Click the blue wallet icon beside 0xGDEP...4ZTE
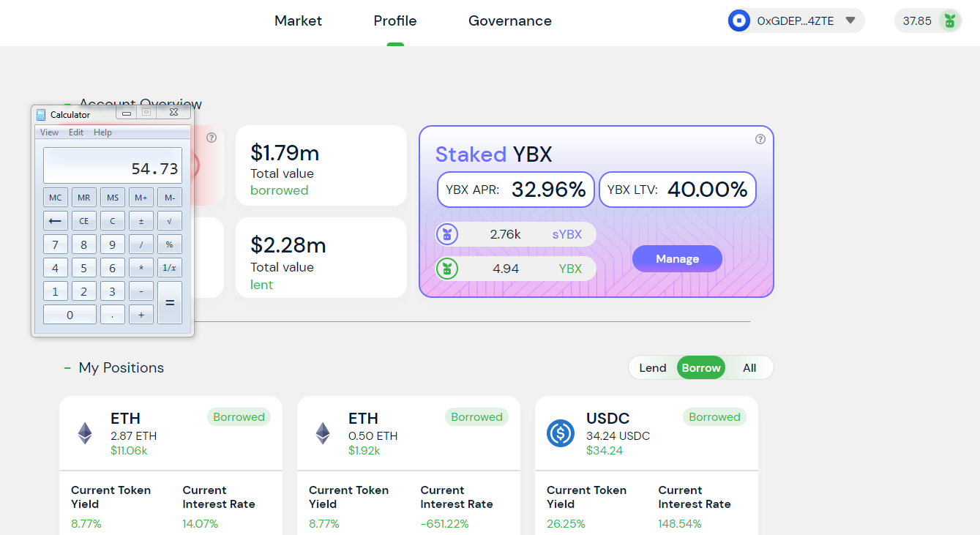This screenshot has height=535, width=980. point(739,20)
